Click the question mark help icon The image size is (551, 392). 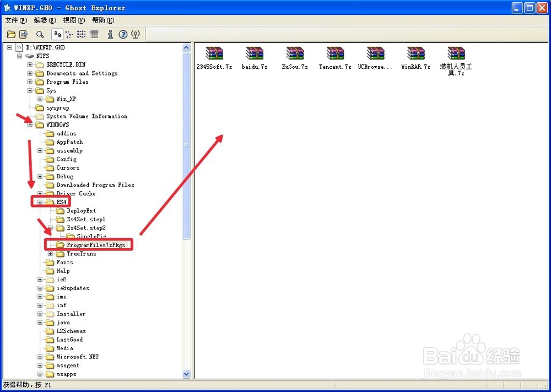tap(123, 34)
